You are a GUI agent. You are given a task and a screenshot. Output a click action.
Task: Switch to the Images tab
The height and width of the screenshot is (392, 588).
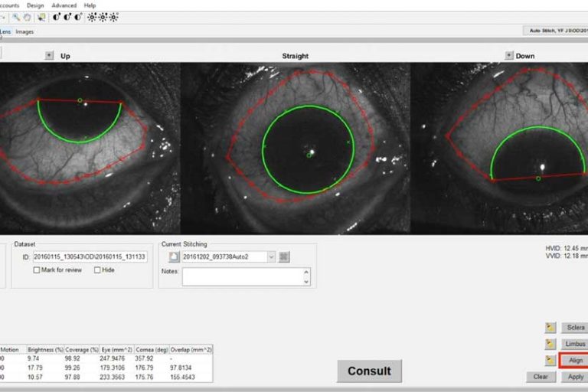[x=24, y=31]
